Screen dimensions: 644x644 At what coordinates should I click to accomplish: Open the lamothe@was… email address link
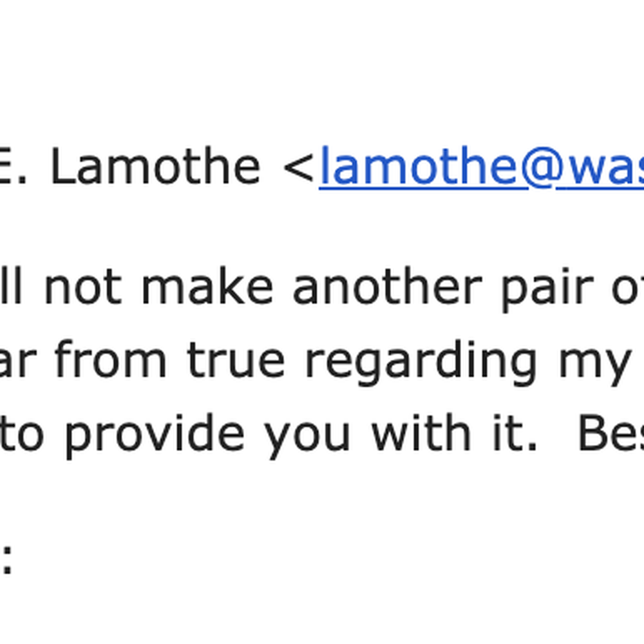click(481, 167)
